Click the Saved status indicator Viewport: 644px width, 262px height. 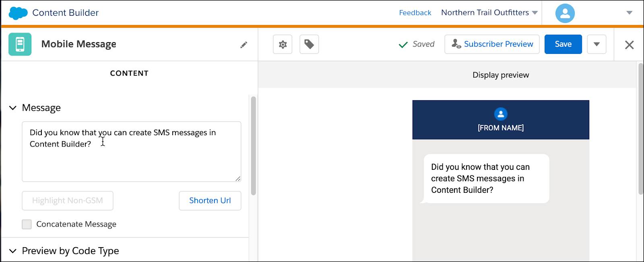[417, 44]
